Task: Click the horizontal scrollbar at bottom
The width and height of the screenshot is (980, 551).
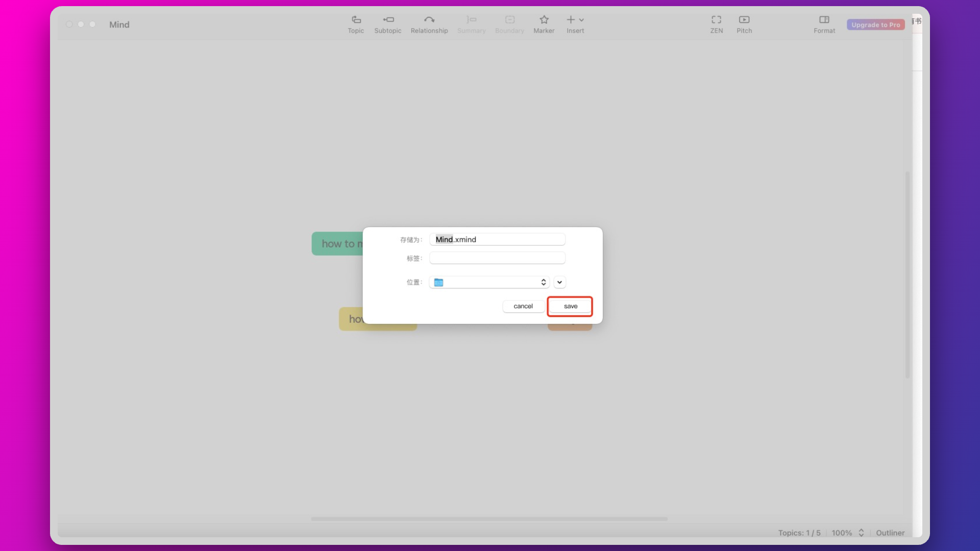Action: (x=489, y=519)
